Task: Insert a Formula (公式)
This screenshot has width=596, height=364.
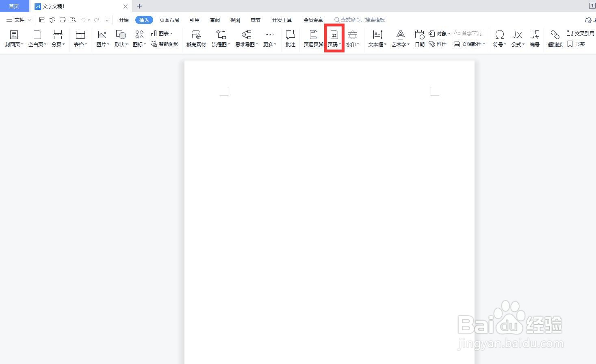Action: [x=518, y=39]
